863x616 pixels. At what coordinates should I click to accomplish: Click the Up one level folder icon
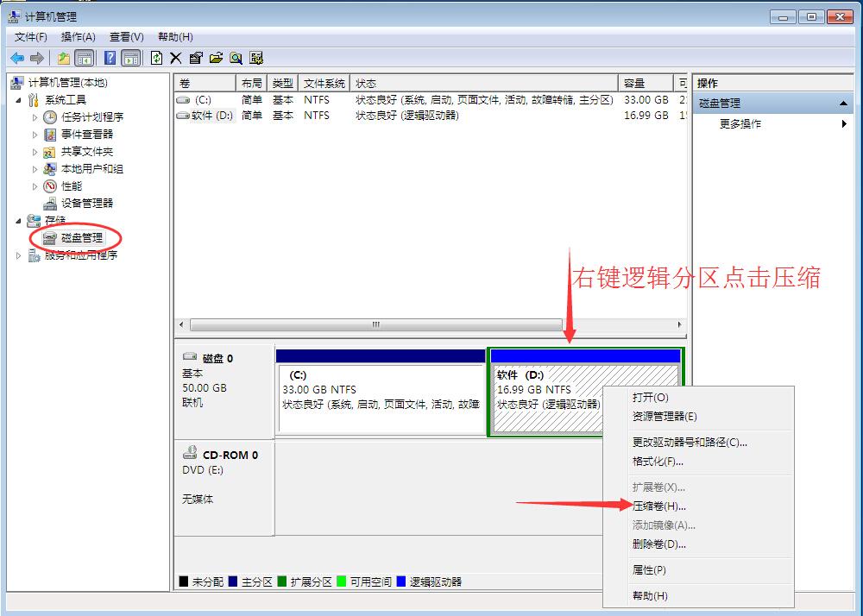[64, 58]
